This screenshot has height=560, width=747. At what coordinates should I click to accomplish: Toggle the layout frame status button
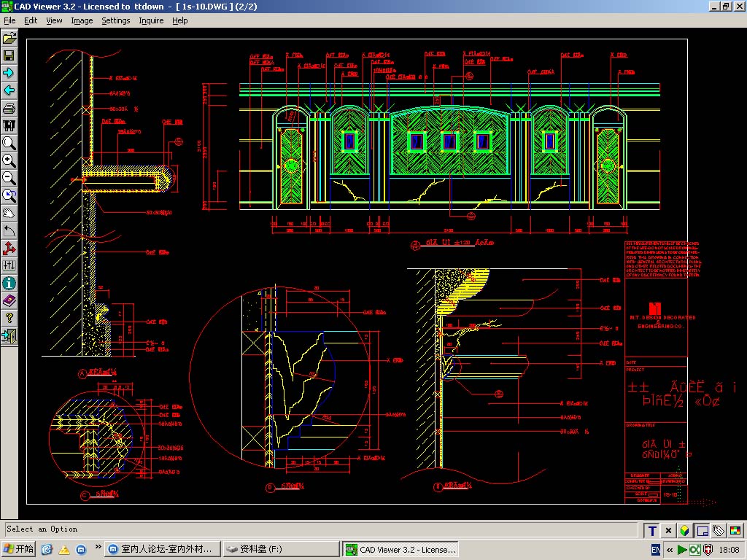coord(702,531)
